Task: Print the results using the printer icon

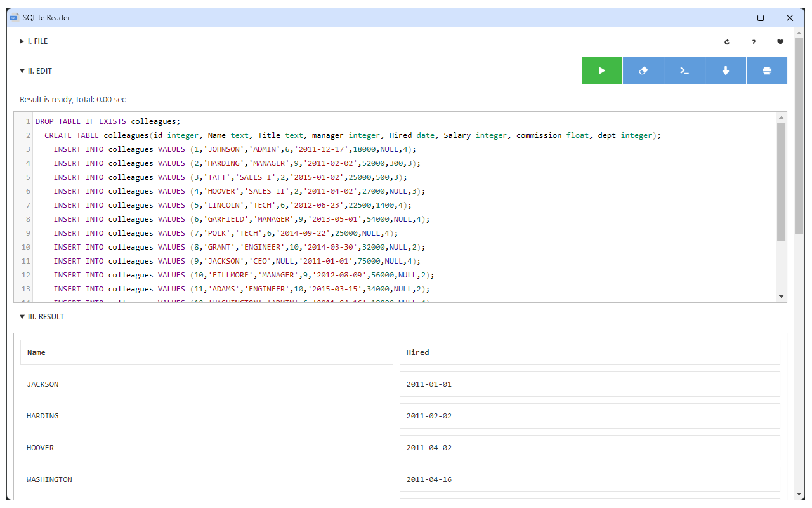Action: 766,70
